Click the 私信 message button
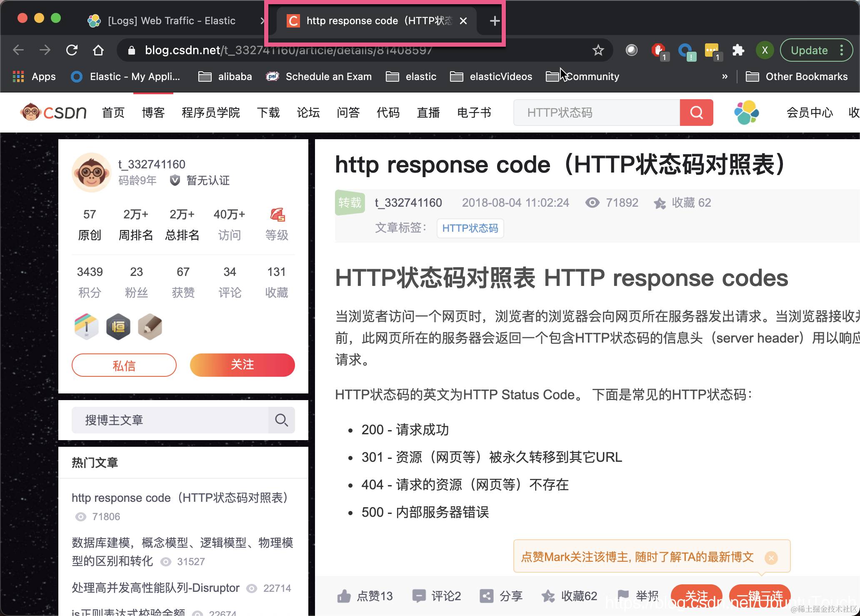The height and width of the screenshot is (616, 860). (x=124, y=366)
